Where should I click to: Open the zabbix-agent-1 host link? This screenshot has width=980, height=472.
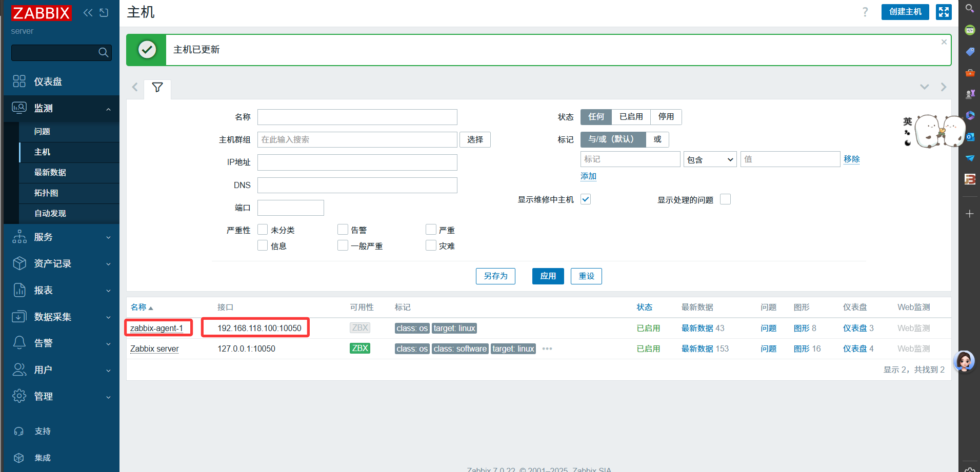tap(156, 328)
